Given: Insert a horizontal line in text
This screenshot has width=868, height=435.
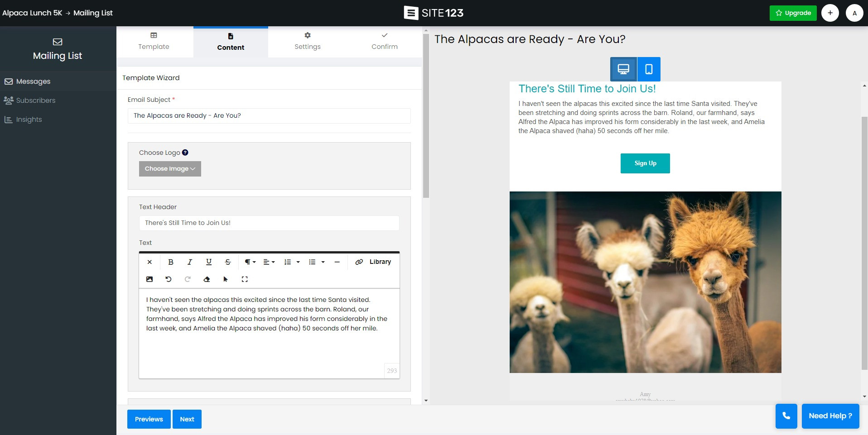Looking at the screenshot, I should [337, 262].
